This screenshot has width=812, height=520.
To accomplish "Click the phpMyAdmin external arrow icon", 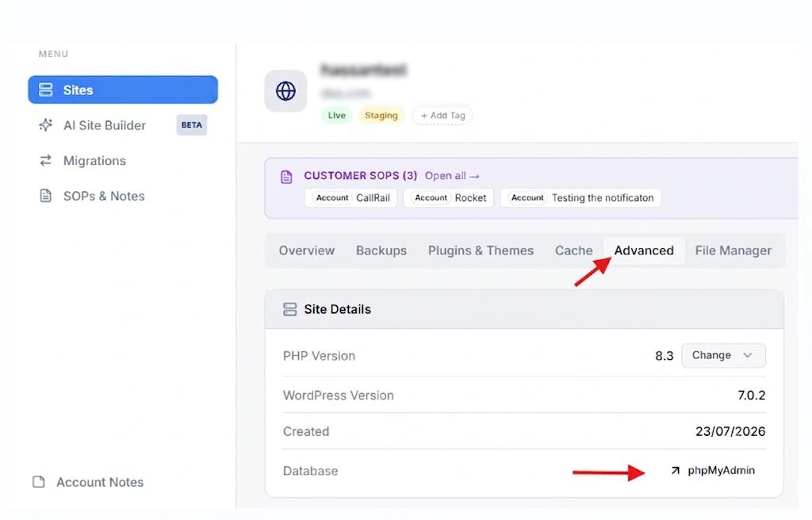I will point(676,470).
